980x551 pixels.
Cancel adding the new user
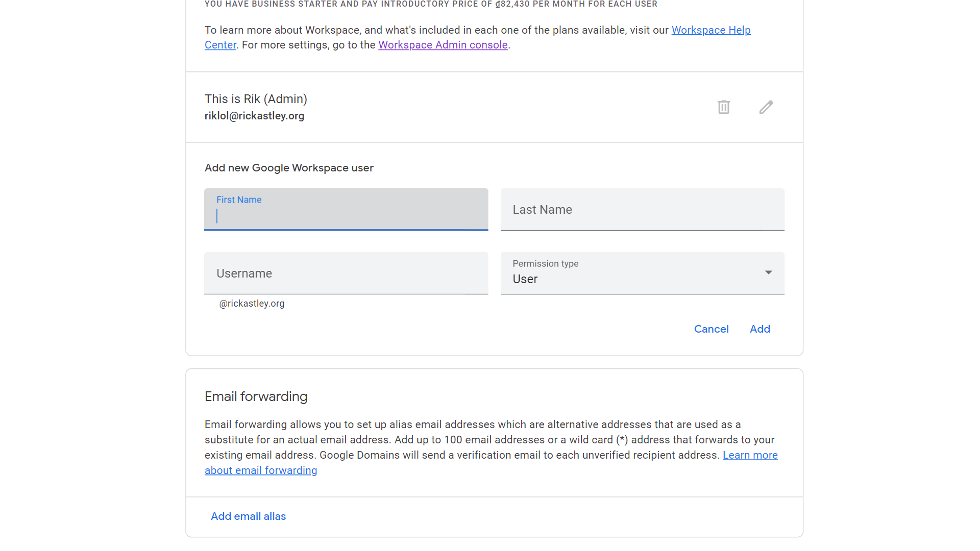click(712, 329)
